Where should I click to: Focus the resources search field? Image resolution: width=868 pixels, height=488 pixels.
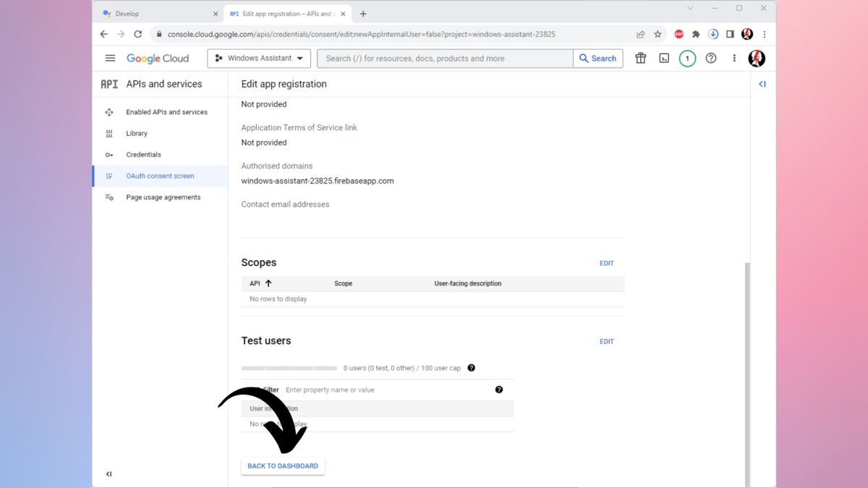point(445,59)
